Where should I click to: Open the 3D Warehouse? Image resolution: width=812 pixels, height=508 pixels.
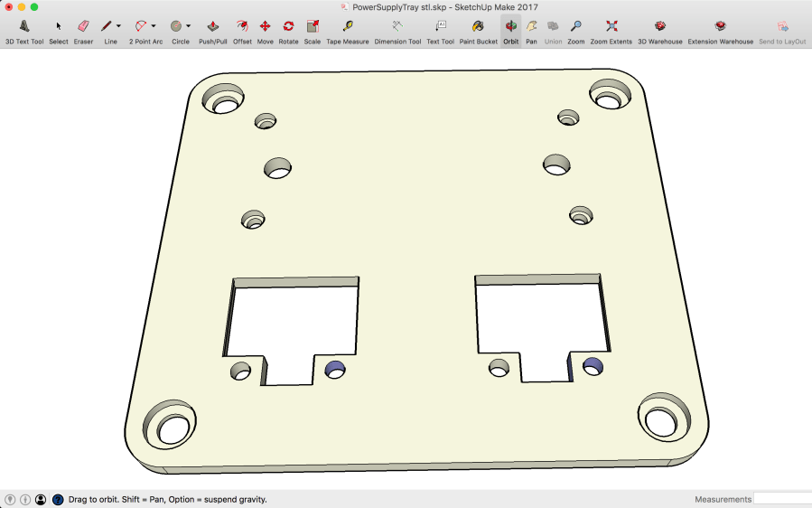coord(660,27)
